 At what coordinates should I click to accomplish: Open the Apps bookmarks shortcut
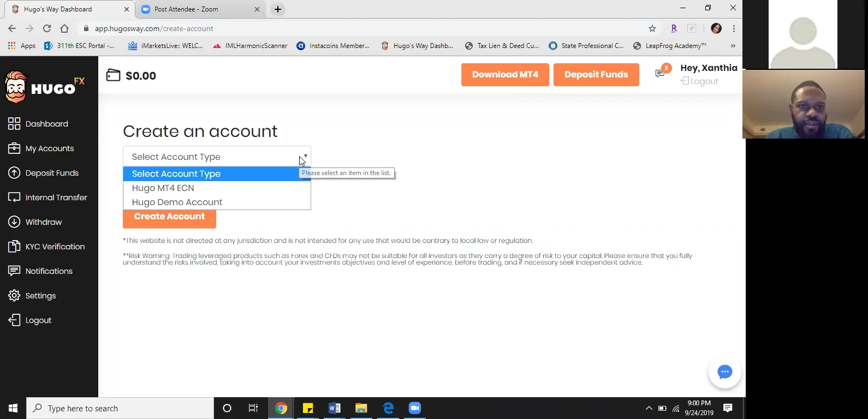22,46
